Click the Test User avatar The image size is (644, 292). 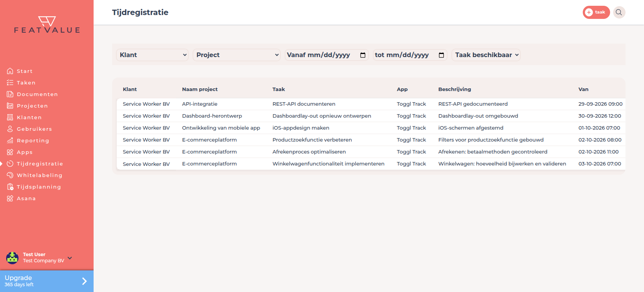click(x=12, y=258)
